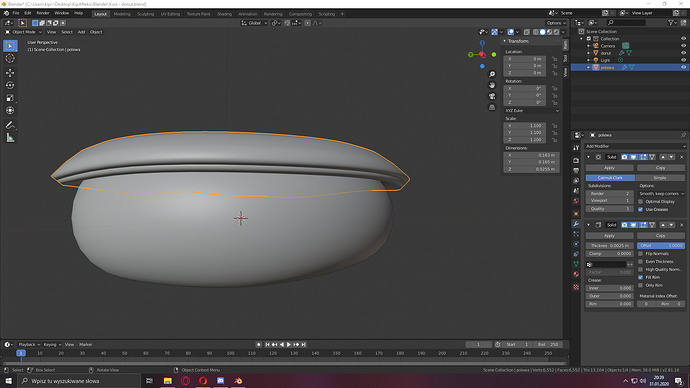Switch to the Modeling workspace tab

click(122, 14)
